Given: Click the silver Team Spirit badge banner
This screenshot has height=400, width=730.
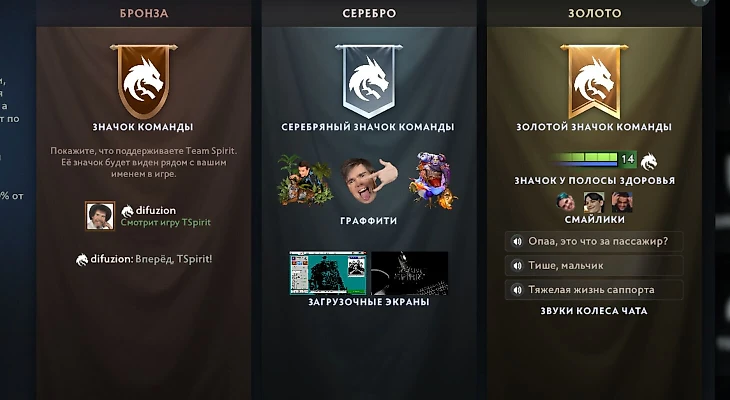Looking at the screenshot, I should pos(369,81).
